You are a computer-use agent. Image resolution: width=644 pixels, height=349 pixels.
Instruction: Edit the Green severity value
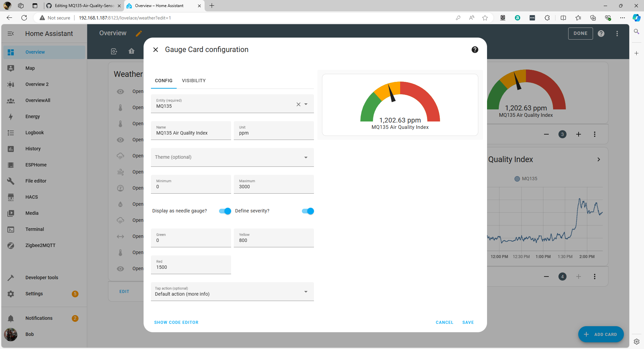point(191,238)
